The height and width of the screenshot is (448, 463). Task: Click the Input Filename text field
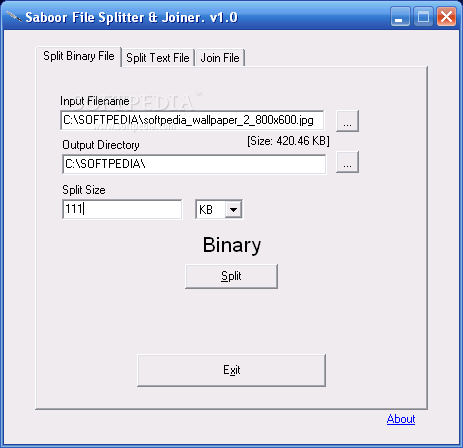click(x=192, y=120)
